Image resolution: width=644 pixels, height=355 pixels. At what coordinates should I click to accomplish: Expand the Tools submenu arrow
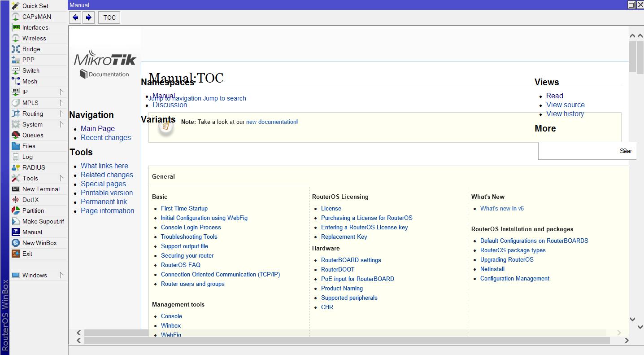point(61,178)
